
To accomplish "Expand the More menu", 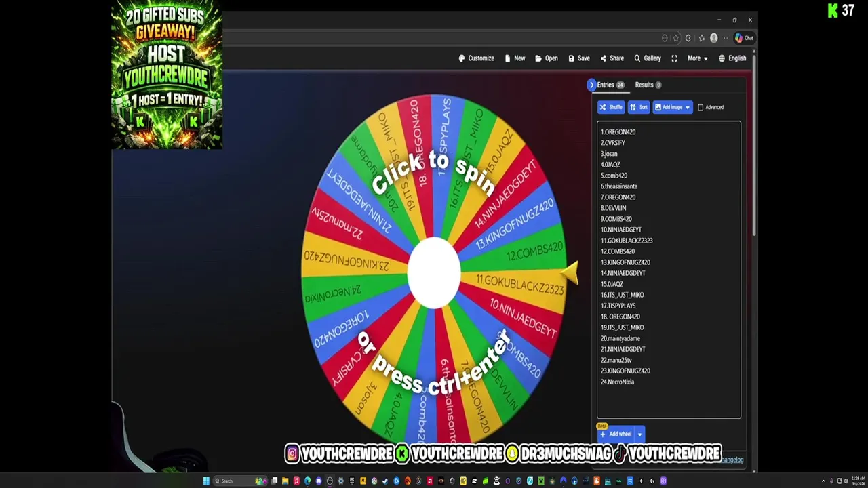I will 697,58.
